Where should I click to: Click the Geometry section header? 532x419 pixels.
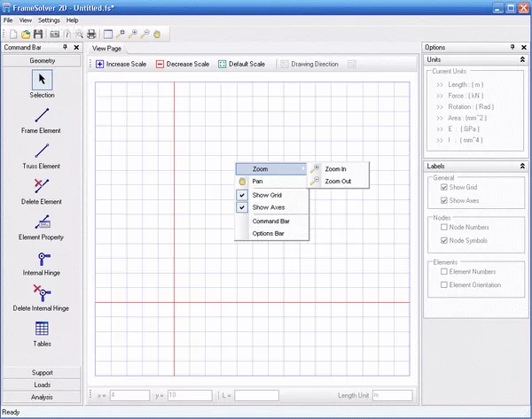click(x=42, y=61)
